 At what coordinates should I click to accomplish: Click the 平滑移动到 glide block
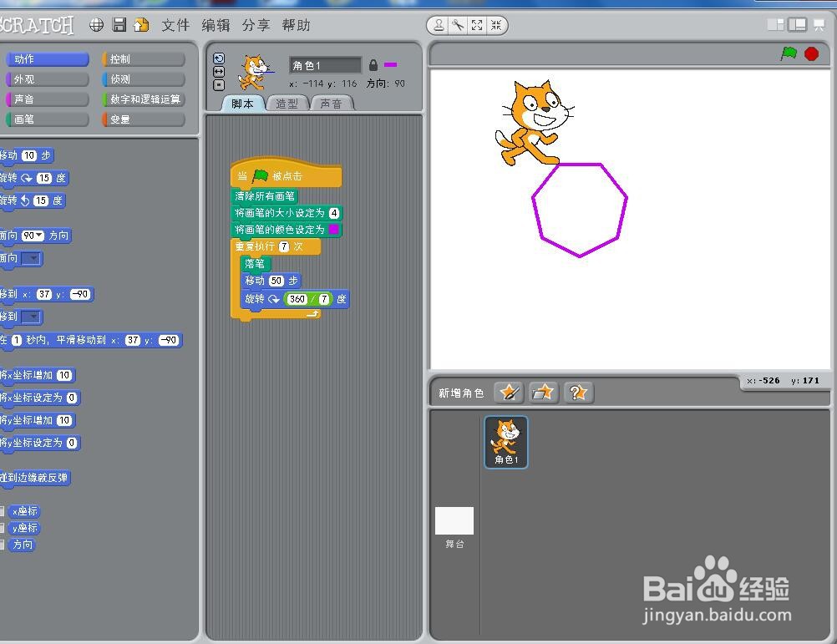91,340
